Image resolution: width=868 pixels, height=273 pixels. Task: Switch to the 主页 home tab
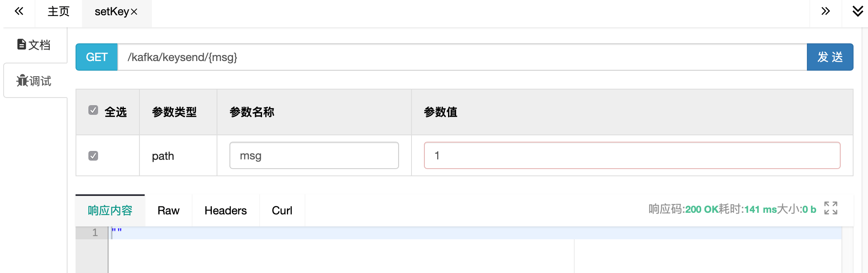tap(59, 12)
